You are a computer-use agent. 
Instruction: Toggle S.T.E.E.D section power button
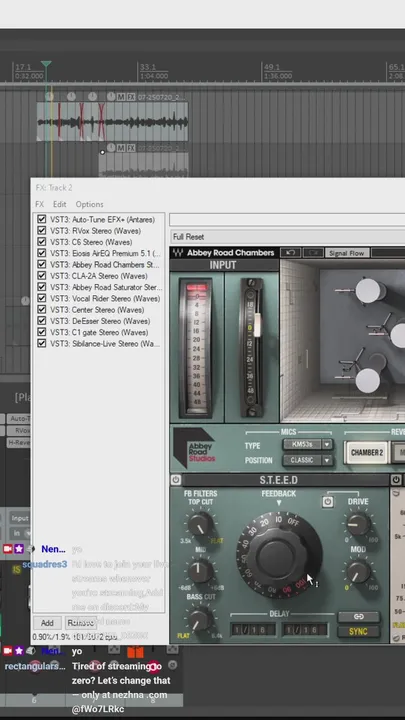click(x=176, y=480)
